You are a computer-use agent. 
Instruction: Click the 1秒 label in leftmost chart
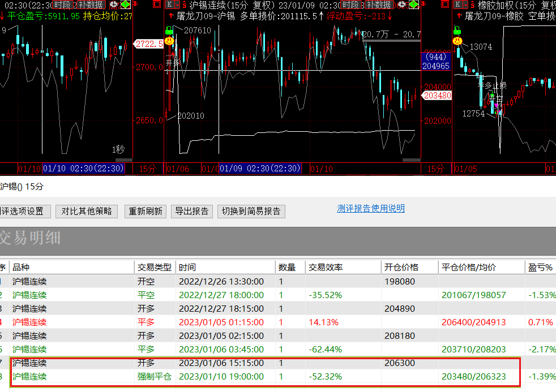click(x=118, y=150)
